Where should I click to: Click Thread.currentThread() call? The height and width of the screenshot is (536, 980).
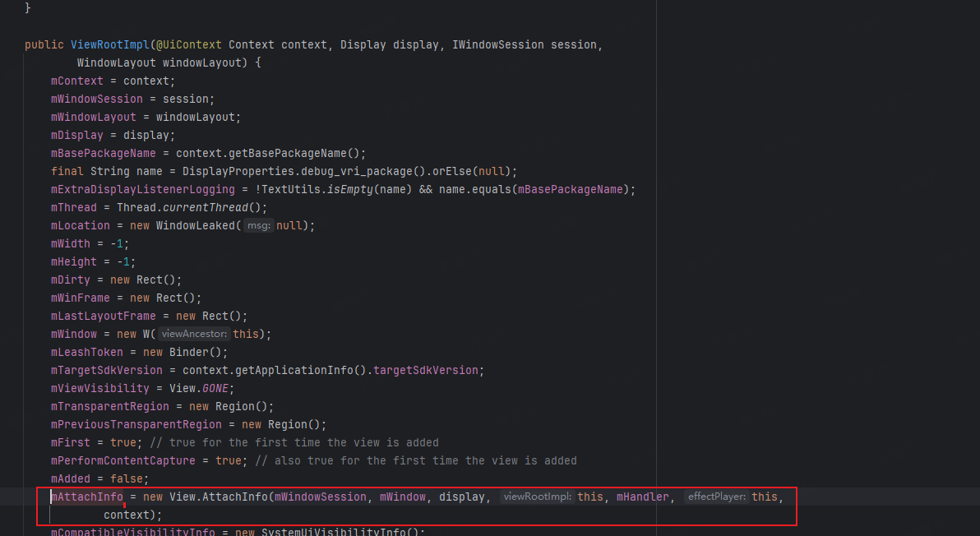tap(189, 208)
